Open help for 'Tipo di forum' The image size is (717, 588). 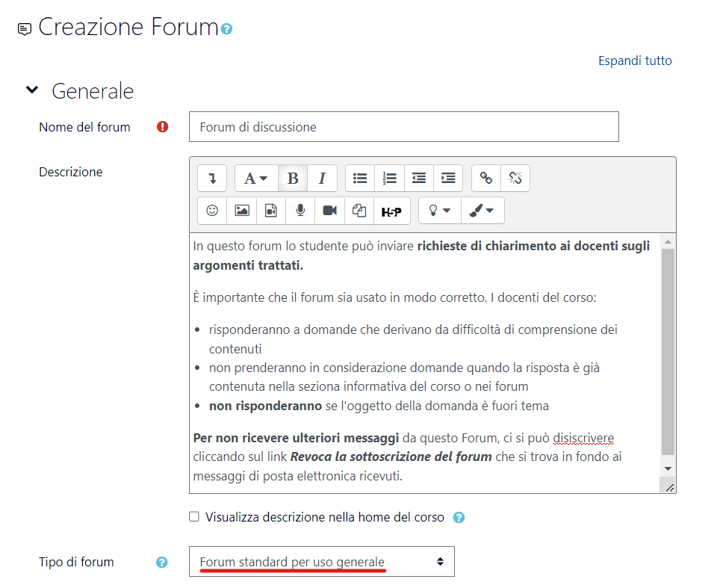(161, 561)
